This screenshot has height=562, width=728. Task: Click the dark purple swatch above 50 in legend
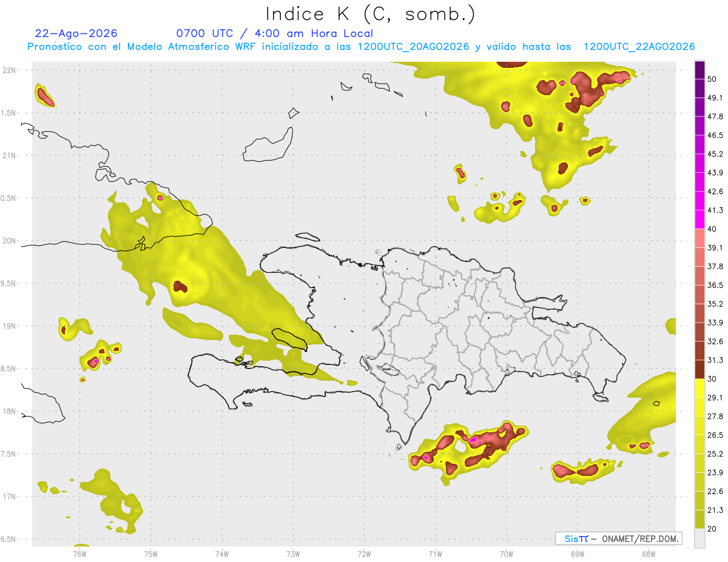tap(699, 70)
